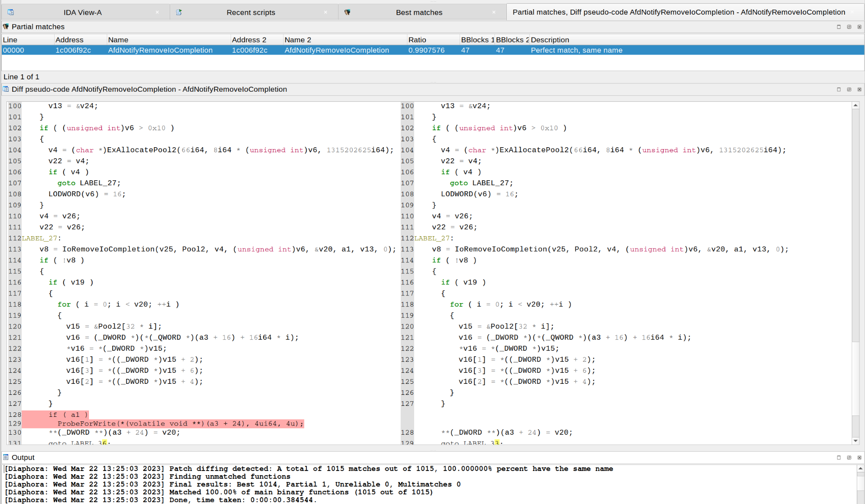
Task: Click the Recent scripts tab icon
Action: (x=179, y=12)
